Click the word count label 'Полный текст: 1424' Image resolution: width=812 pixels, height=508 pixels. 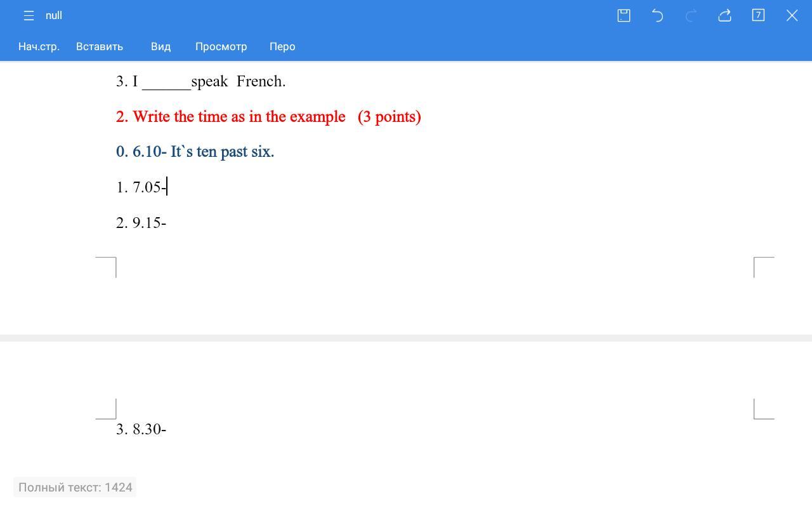[75, 487]
